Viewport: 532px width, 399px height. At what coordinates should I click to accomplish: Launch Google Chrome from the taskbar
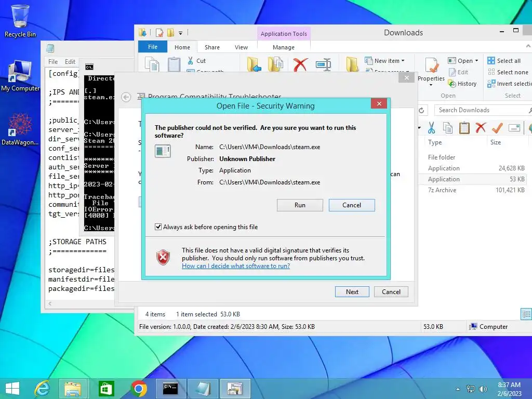[x=138, y=389]
